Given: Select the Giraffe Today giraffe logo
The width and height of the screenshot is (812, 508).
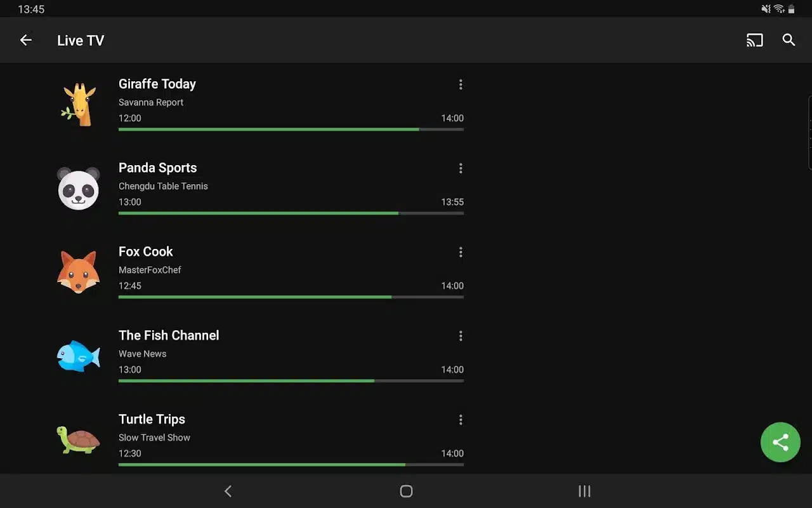Looking at the screenshot, I should [79, 105].
